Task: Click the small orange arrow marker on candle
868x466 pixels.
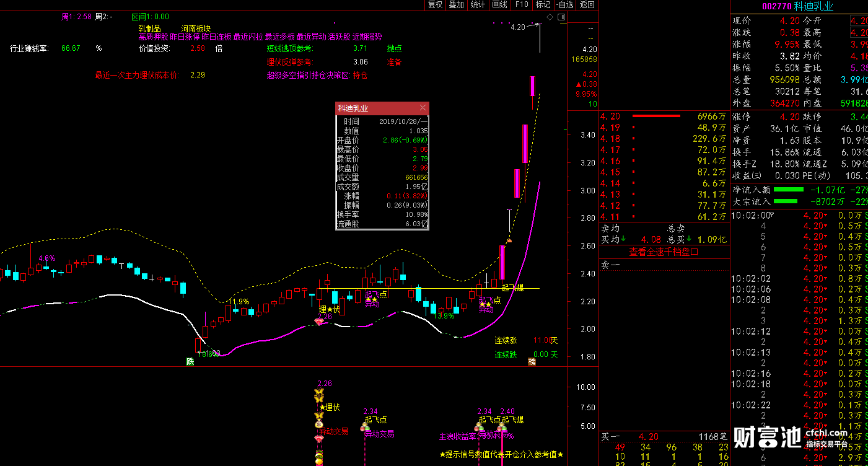Action: pyautogui.click(x=509, y=240)
